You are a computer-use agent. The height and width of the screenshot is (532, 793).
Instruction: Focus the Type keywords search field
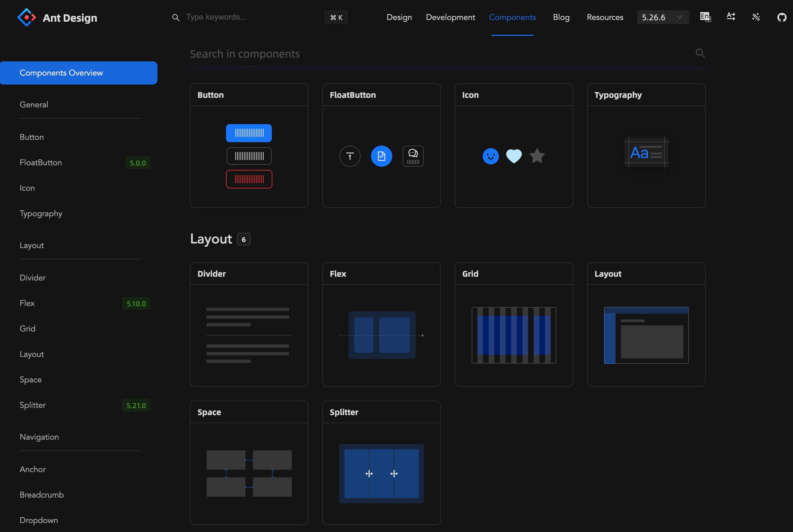[251, 17]
